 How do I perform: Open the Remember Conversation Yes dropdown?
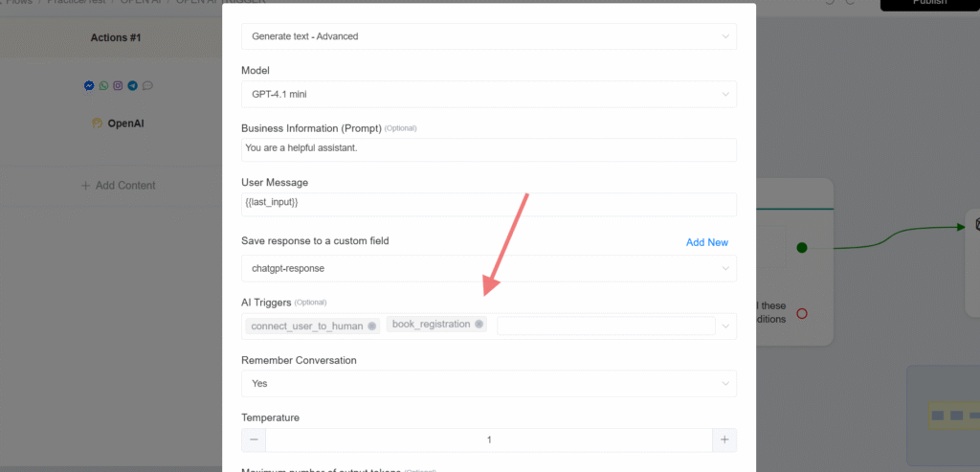[489, 383]
